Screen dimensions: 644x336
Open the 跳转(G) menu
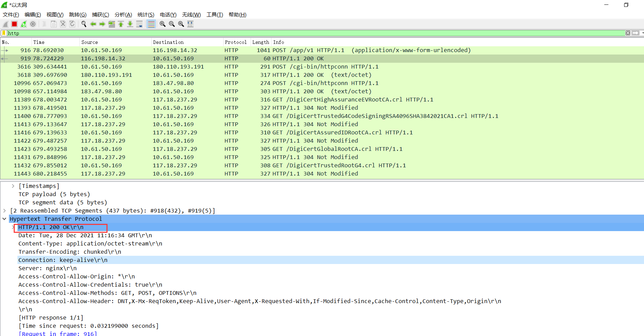click(78, 15)
